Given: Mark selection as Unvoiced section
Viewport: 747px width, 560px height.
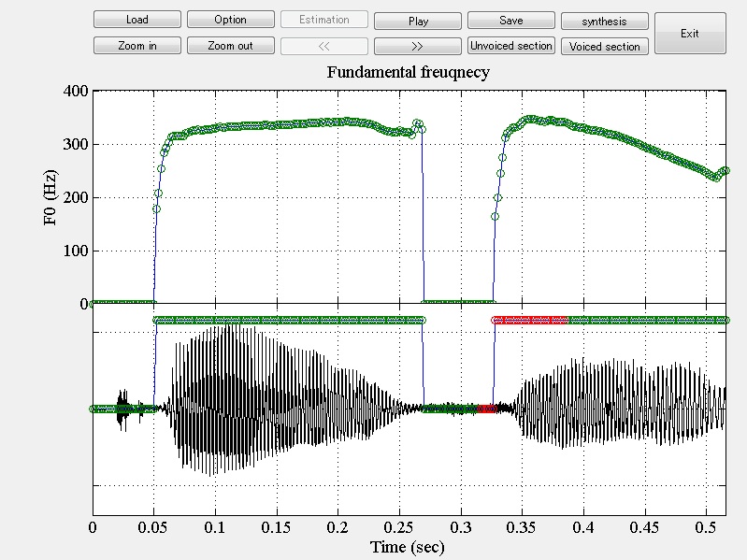Looking at the screenshot, I should [x=511, y=46].
